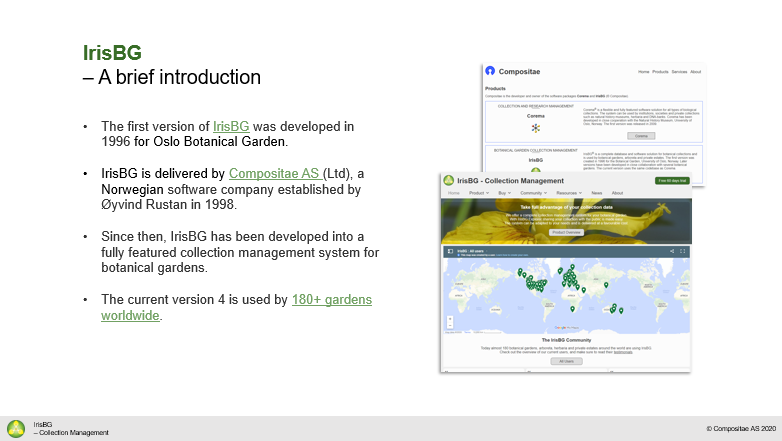782x441 pixels.
Task: Click 'The IrisBG Community' heading
Action: pyautogui.click(x=566, y=340)
